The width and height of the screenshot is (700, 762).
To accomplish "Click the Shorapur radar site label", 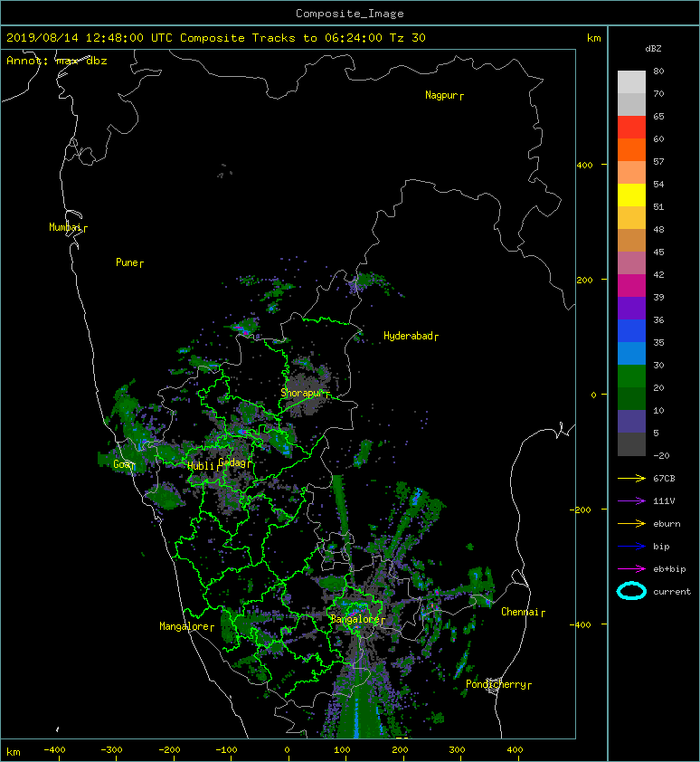I will coord(302,393).
